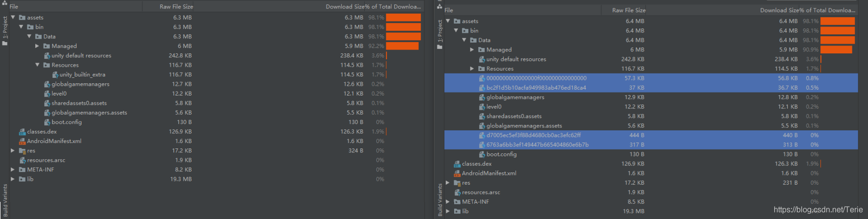The image size is (868, 219).
Task: Open the 1: Project side tab on right window
Action: [440, 34]
